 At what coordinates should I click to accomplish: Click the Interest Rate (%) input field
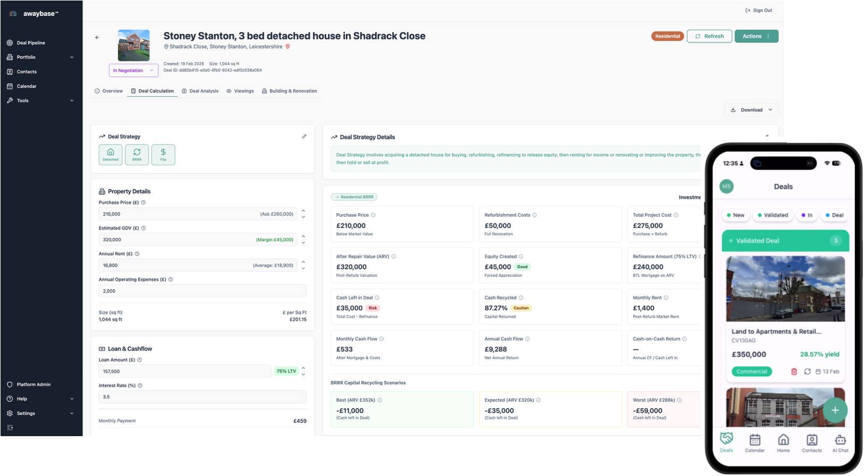(x=202, y=397)
